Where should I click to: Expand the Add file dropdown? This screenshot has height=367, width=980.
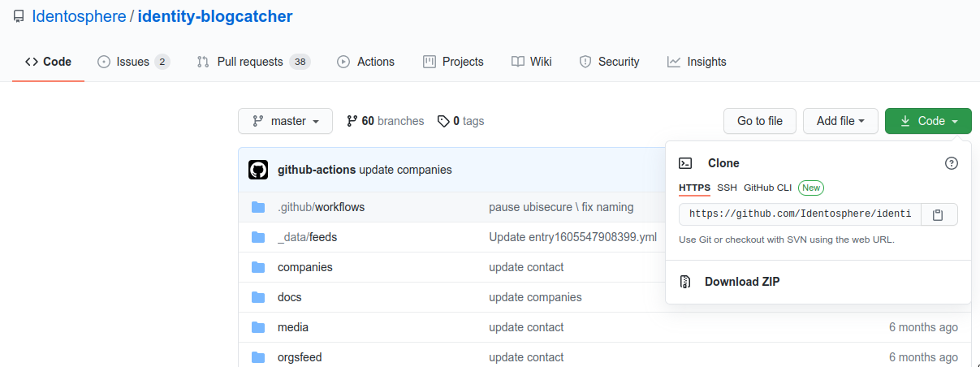[840, 121]
